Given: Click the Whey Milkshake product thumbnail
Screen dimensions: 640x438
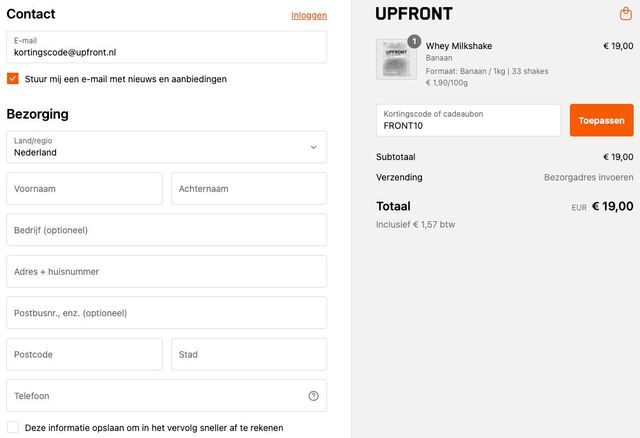Looking at the screenshot, I should tap(396, 59).
